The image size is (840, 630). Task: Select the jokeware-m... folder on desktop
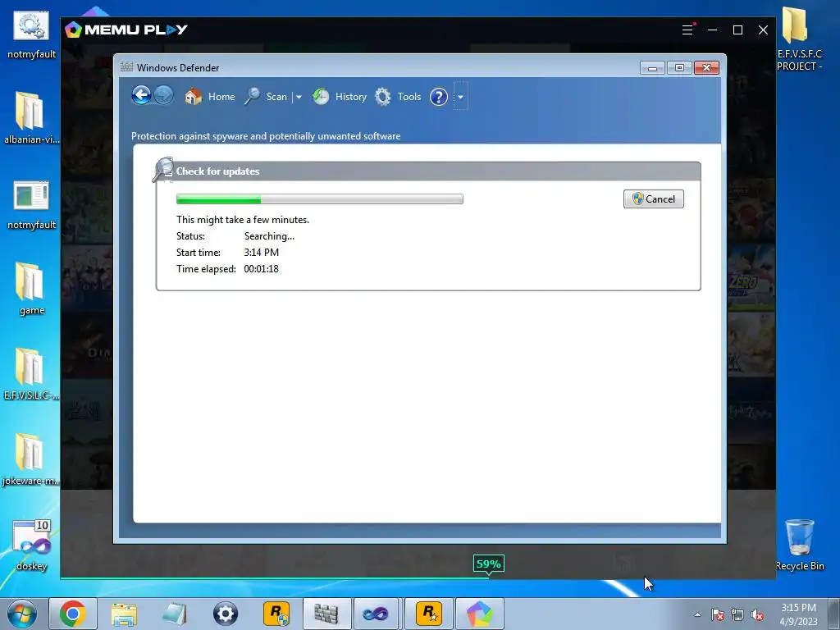[x=31, y=459]
